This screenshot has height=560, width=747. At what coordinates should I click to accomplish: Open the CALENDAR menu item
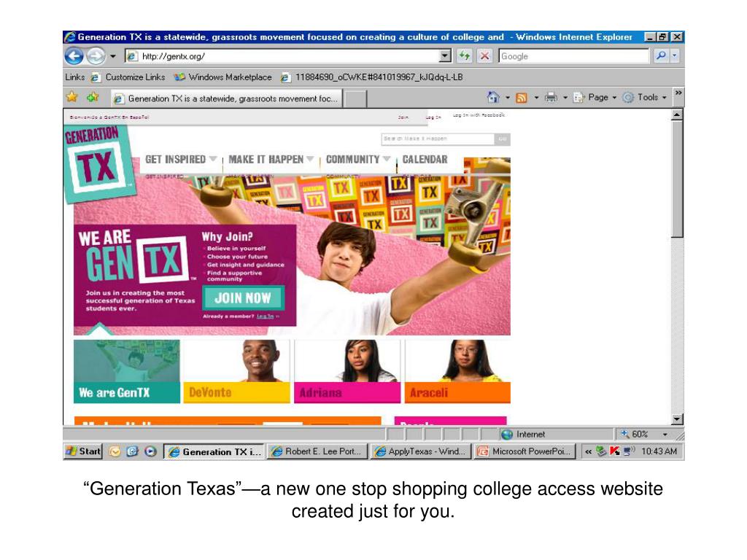pos(425,159)
